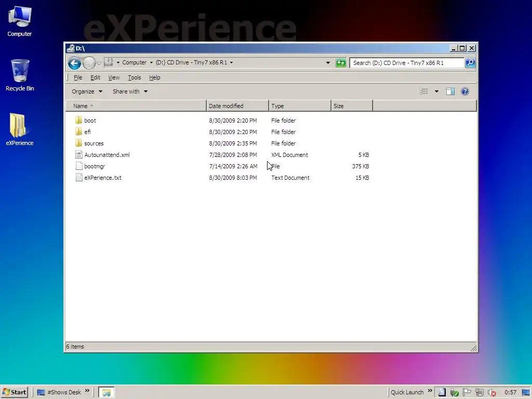Screen dimensions: 532x399
Task: Sort by the Name column header
Action: click(x=136, y=106)
